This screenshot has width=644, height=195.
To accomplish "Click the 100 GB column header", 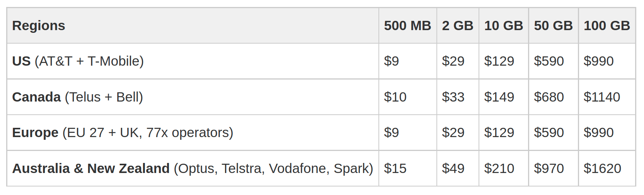I will pos(607,26).
